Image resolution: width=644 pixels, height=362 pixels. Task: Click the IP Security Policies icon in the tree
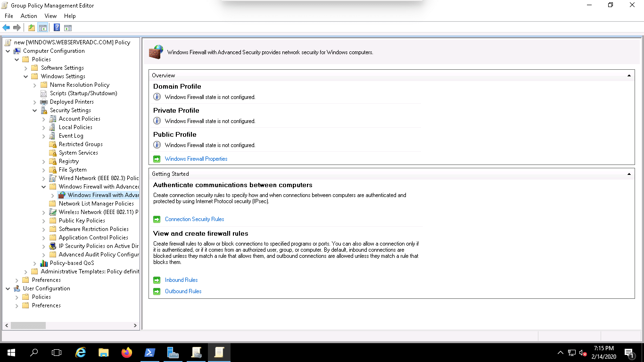53,246
